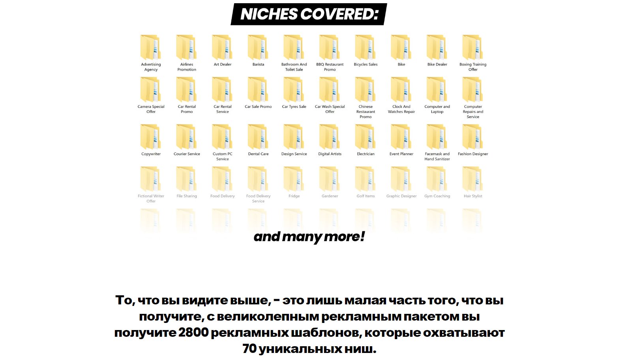This screenshot has height=364, width=617.
Task: Click the Event Planner folder icon
Action: [401, 137]
